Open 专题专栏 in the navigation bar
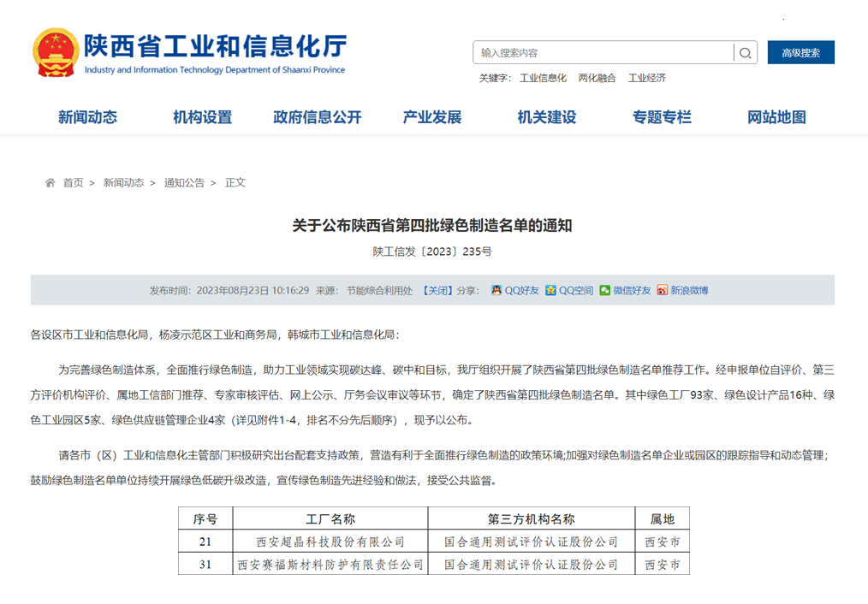This screenshot has height=604, width=868. point(662,118)
